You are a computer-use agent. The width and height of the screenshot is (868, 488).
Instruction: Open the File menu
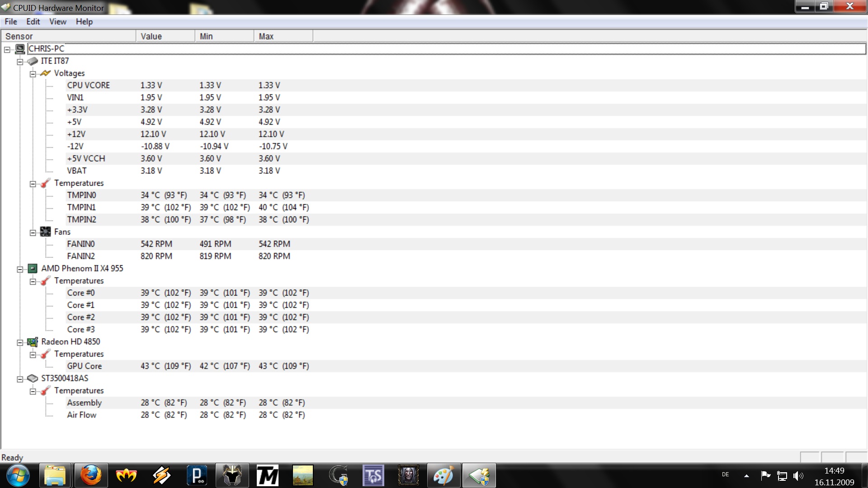pyautogui.click(x=11, y=21)
